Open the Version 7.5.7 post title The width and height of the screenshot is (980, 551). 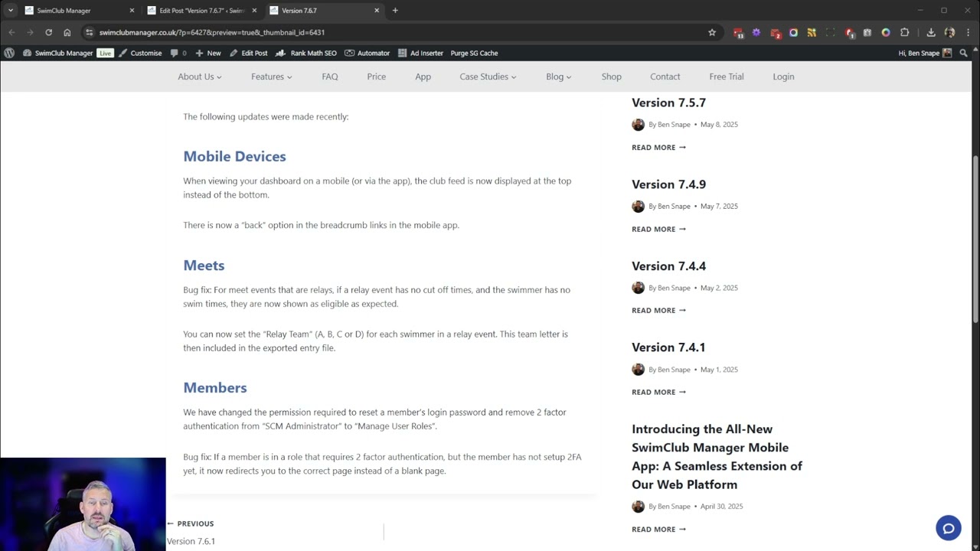pyautogui.click(x=668, y=103)
